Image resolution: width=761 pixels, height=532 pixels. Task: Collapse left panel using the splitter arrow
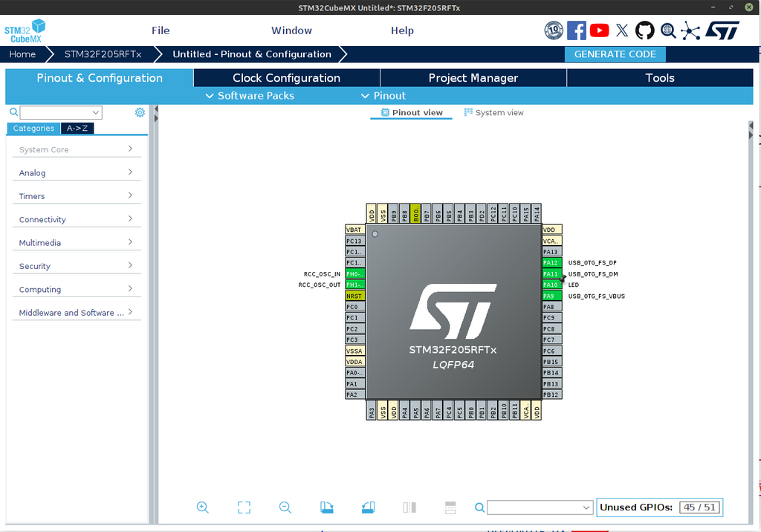coord(156,109)
